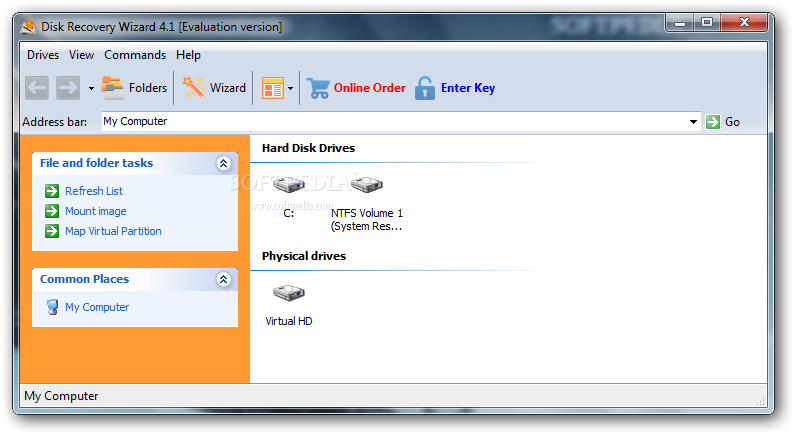Open the Commands menu
The height and width of the screenshot is (435, 795).
click(x=135, y=55)
